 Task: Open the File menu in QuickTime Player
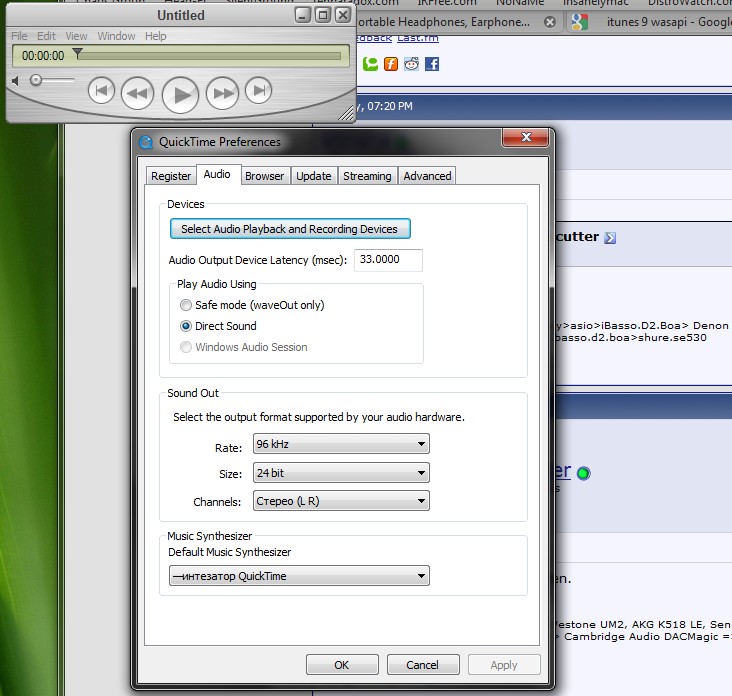[x=19, y=36]
